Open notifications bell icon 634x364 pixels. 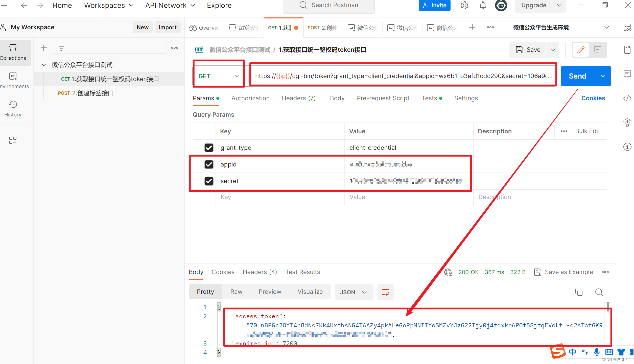(x=483, y=5)
